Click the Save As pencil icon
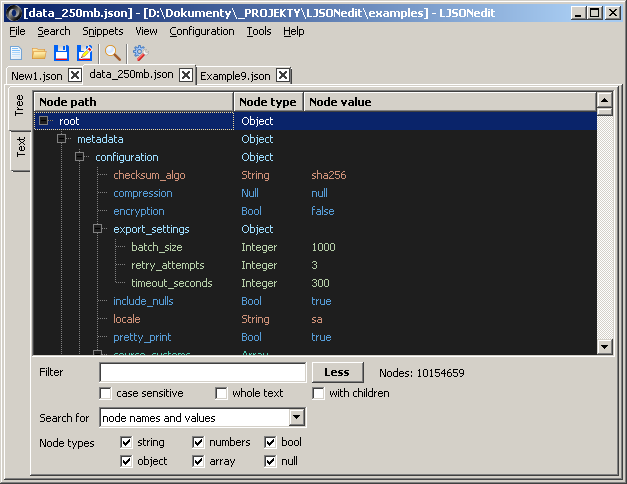The width and height of the screenshot is (627, 484). (85, 53)
